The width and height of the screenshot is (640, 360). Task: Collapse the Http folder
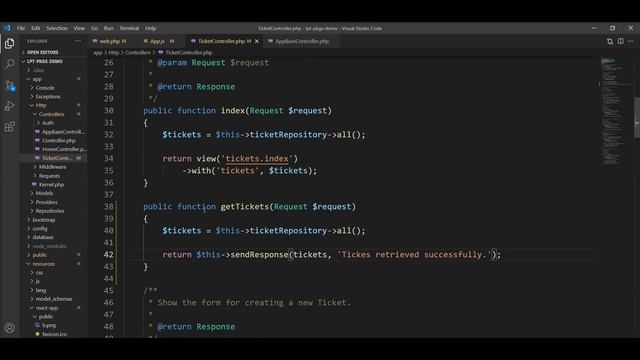pyautogui.click(x=41, y=105)
